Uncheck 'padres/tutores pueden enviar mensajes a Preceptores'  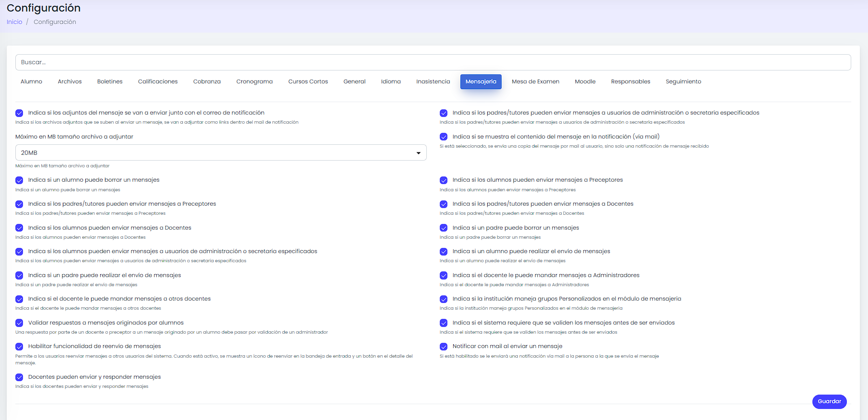[x=19, y=204]
